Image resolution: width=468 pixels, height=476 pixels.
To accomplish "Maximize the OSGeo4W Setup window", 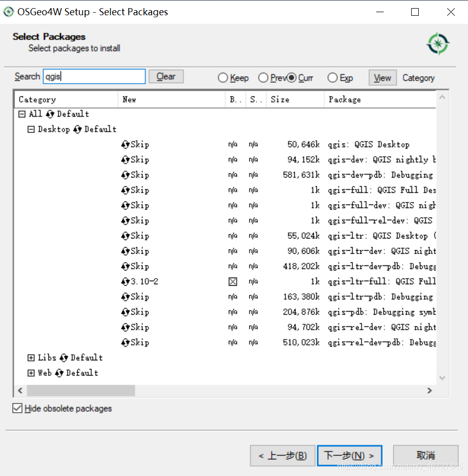I will [x=415, y=12].
